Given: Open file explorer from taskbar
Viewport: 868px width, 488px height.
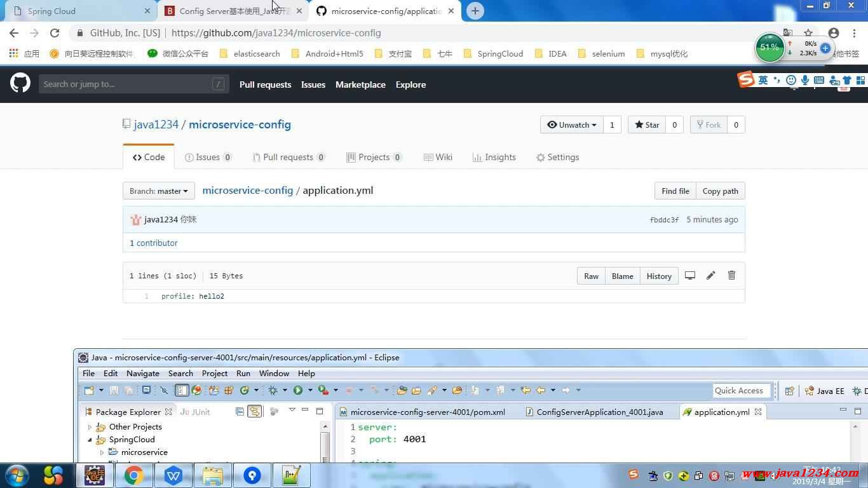Looking at the screenshot, I should (x=213, y=475).
